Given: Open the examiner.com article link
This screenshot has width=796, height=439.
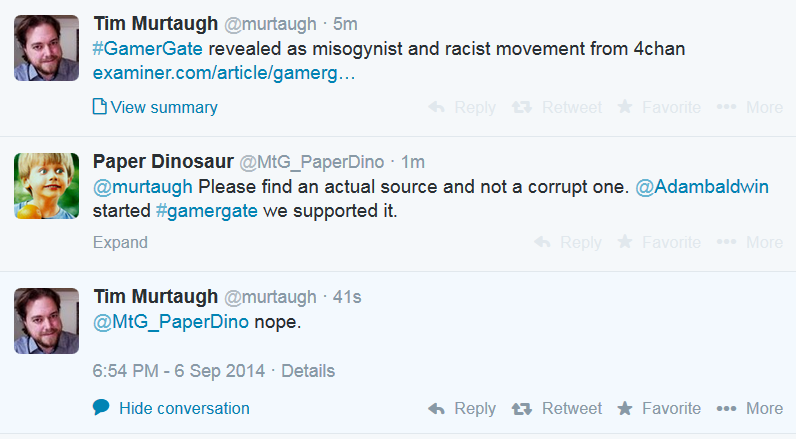Looking at the screenshot, I should point(223,73).
